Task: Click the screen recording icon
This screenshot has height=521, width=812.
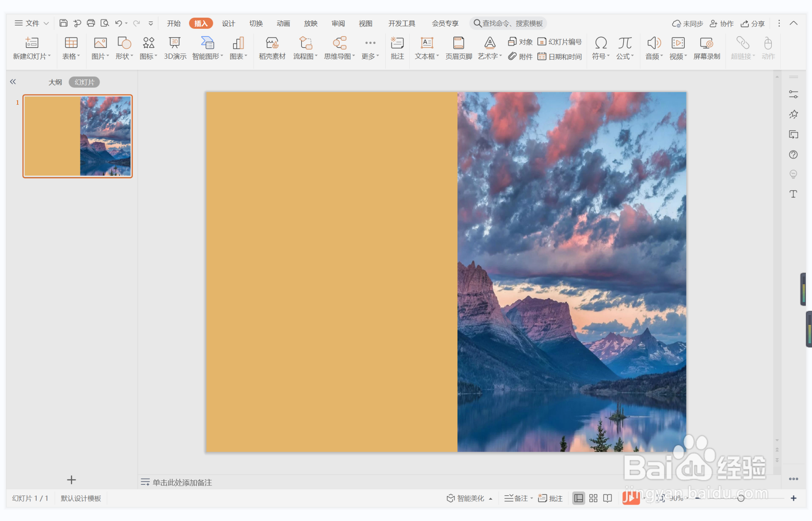Action: coord(706,43)
